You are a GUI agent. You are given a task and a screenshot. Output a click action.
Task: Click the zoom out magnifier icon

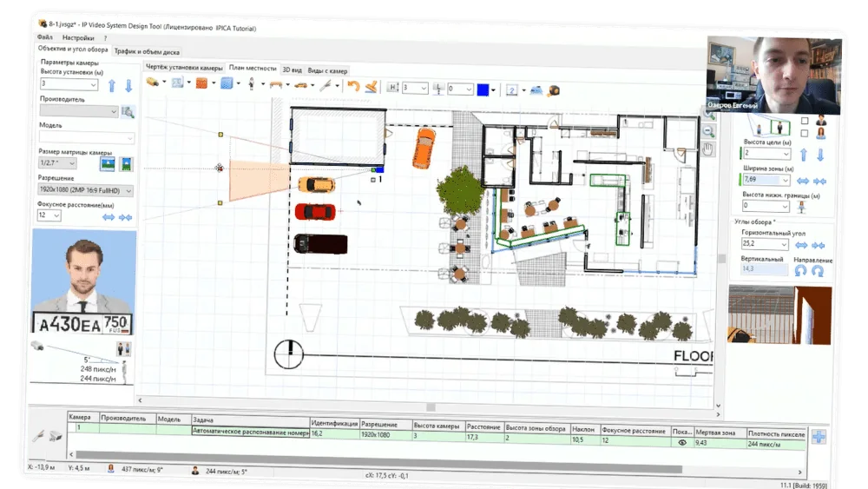pyautogui.click(x=708, y=131)
